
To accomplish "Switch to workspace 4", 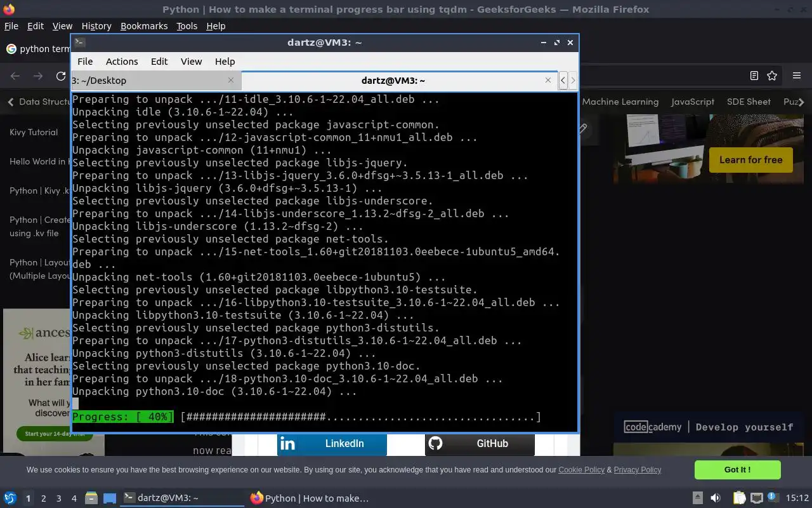I will 74,498.
